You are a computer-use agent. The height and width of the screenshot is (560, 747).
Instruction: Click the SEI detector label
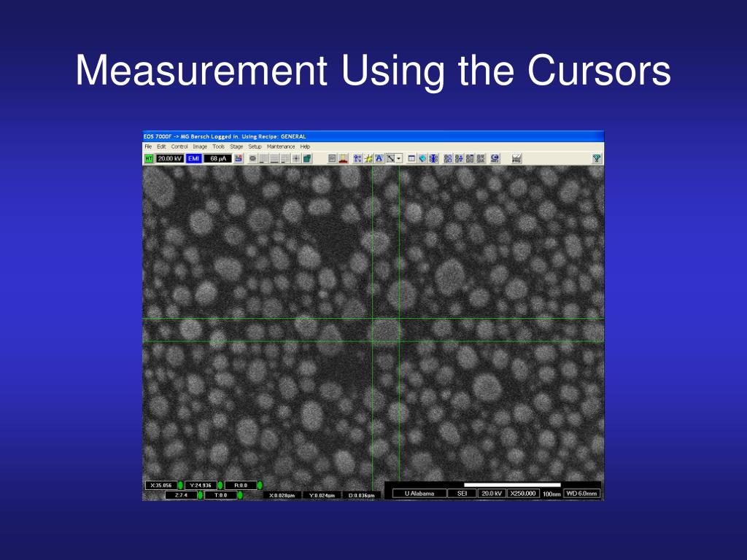click(x=462, y=494)
